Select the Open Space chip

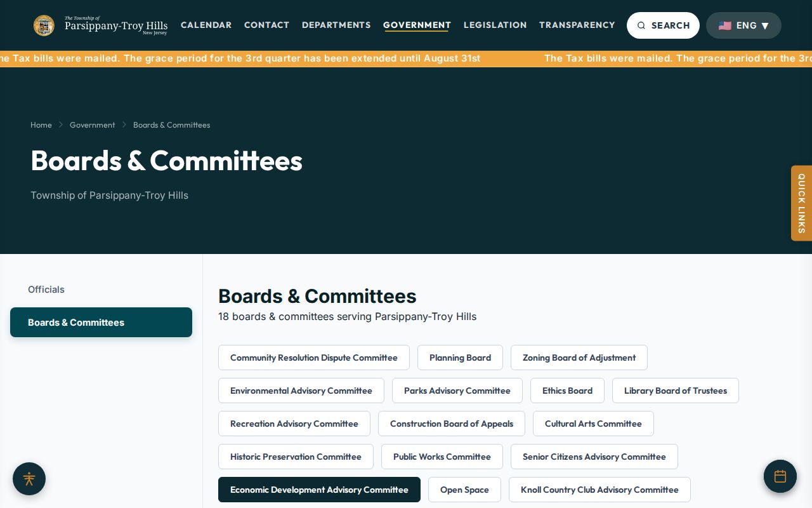pyautogui.click(x=464, y=490)
